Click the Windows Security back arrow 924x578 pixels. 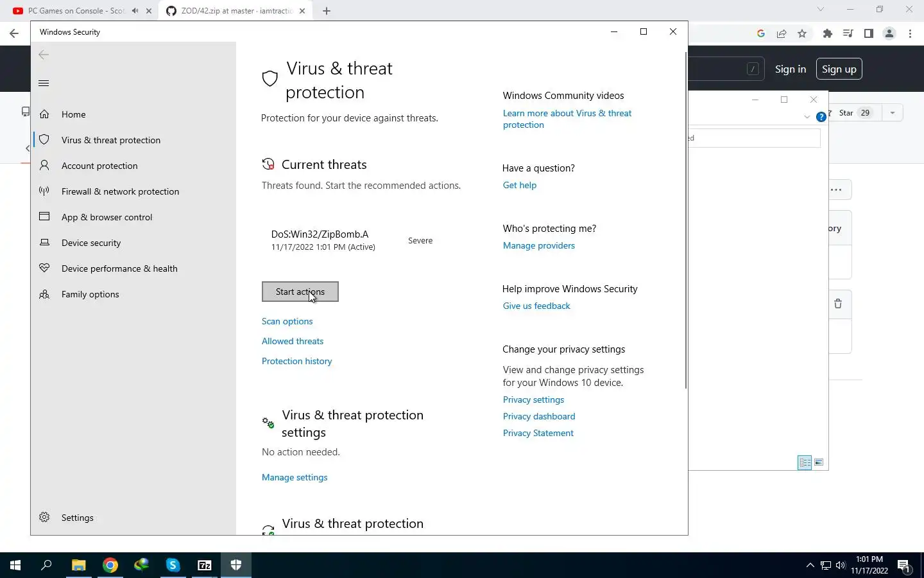click(44, 55)
